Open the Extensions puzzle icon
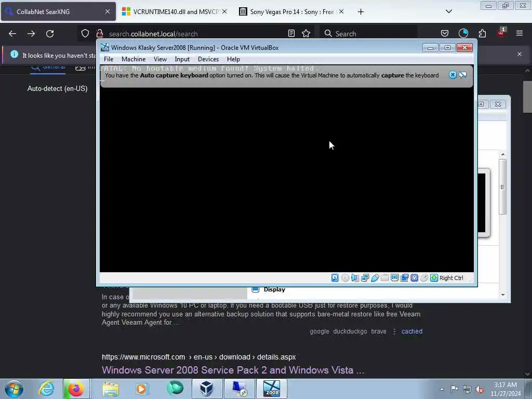The width and height of the screenshot is (532, 399). 482,33
